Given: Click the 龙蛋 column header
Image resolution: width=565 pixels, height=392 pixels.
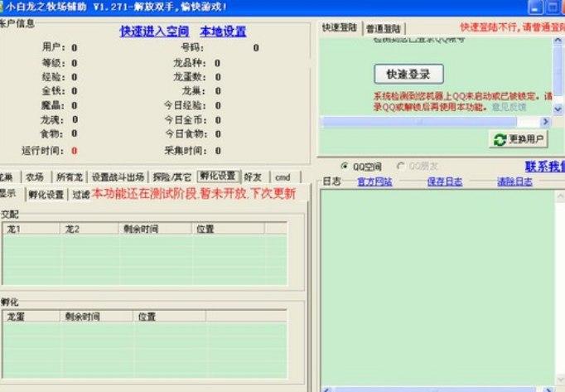Looking at the screenshot, I should pos(31,317).
